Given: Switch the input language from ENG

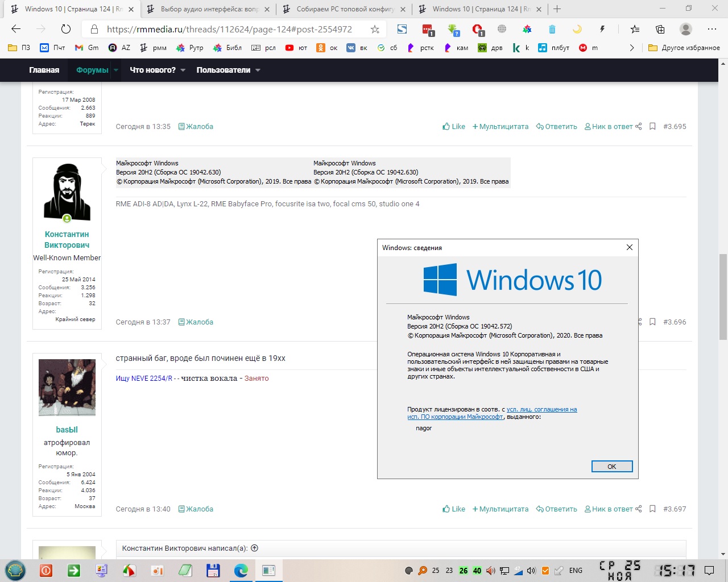Looking at the screenshot, I should (576, 571).
